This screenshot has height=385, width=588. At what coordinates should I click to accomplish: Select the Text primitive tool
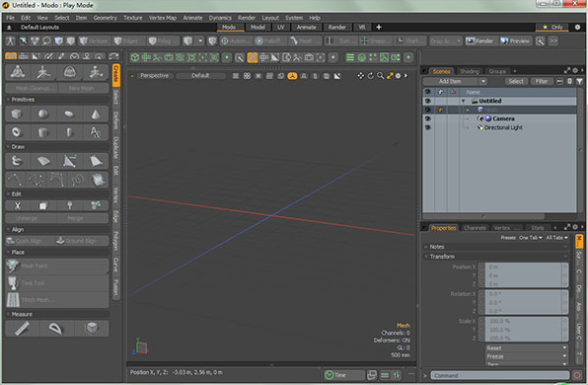coord(96,132)
